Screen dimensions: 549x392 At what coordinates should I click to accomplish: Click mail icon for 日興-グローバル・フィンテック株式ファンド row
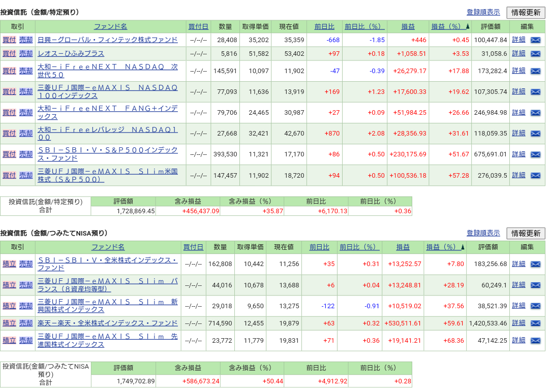tap(535, 40)
